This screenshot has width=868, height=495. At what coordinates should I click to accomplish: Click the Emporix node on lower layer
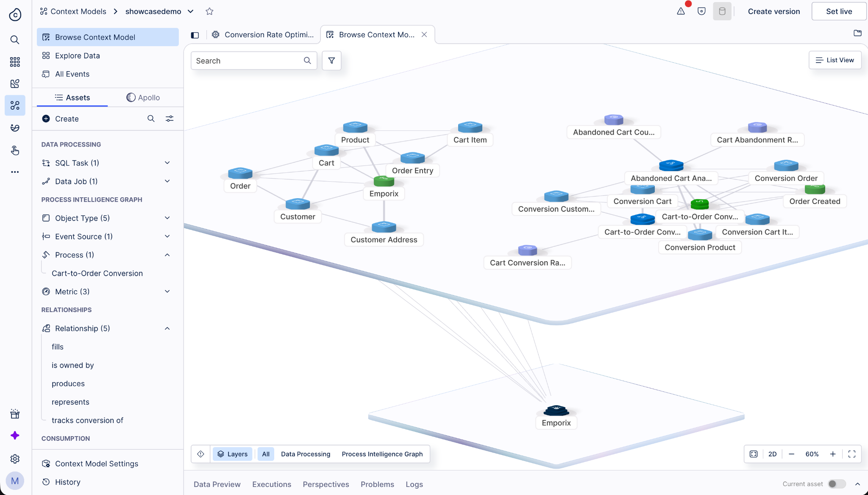point(556,411)
